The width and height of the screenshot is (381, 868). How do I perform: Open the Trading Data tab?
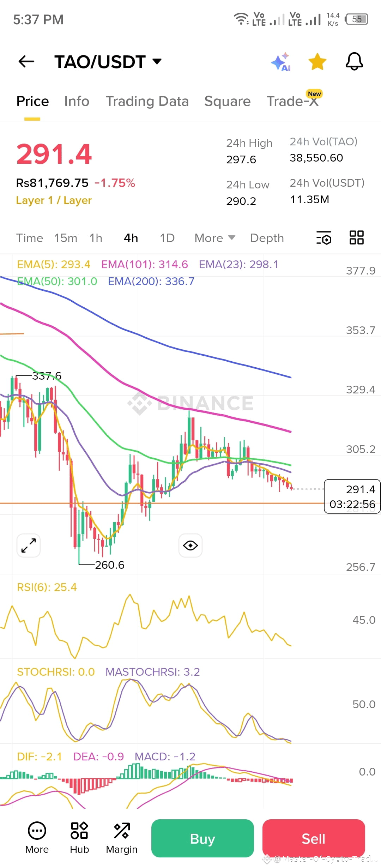pyautogui.click(x=147, y=101)
